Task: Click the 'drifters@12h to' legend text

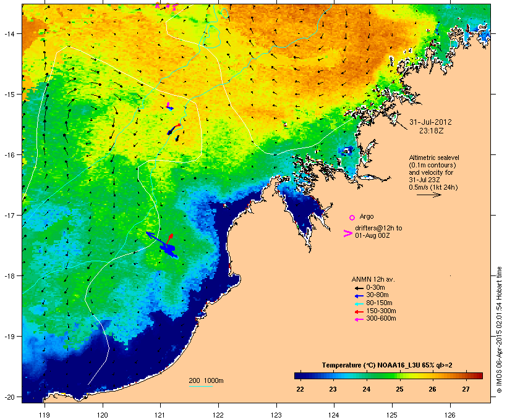Action: click(x=378, y=228)
